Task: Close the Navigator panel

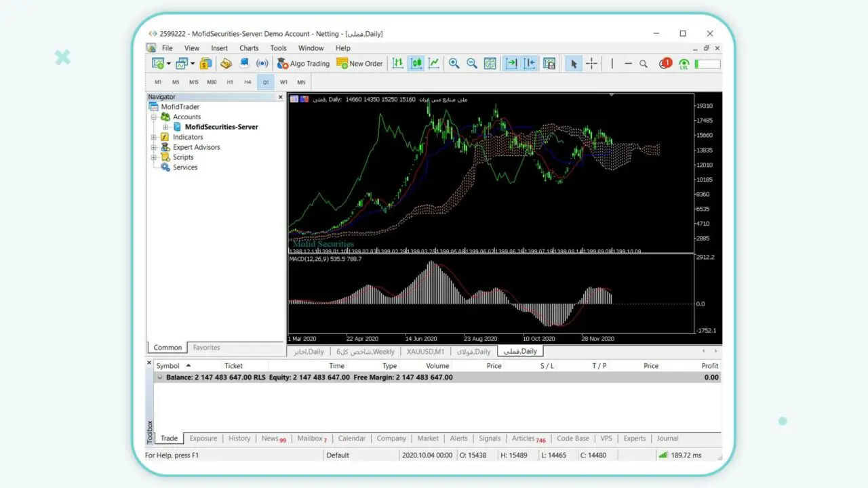Action: click(x=281, y=97)
